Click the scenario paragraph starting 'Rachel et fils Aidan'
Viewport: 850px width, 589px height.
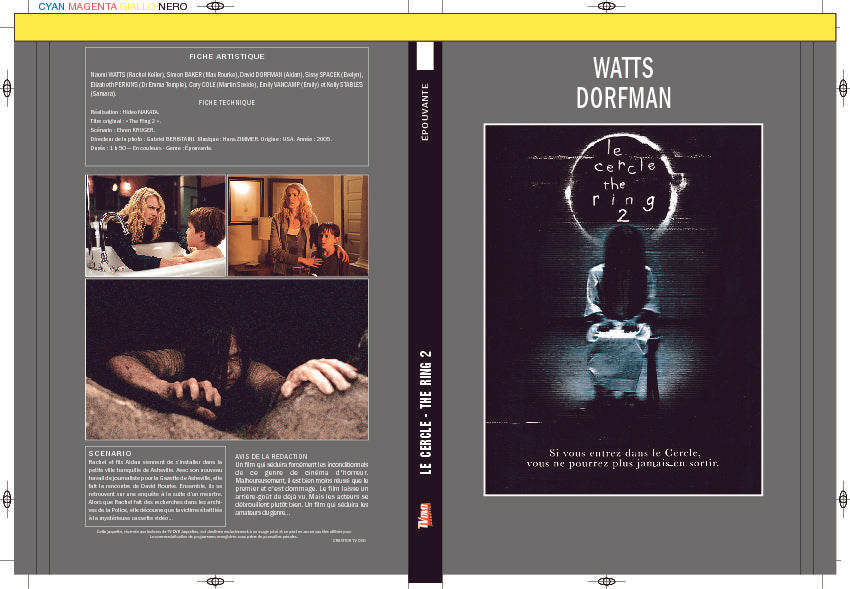pos(156,490)
